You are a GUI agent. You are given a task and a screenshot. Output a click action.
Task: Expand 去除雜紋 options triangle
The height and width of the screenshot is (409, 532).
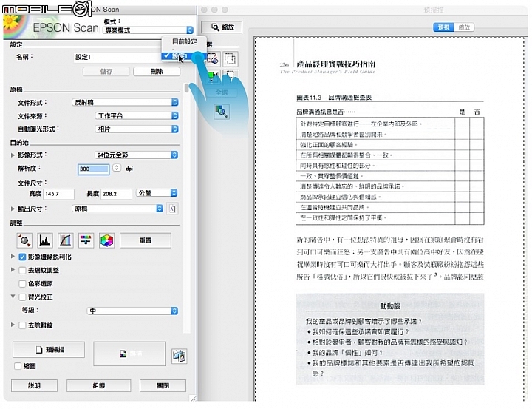pyautogui.click(x=13, y=325)
